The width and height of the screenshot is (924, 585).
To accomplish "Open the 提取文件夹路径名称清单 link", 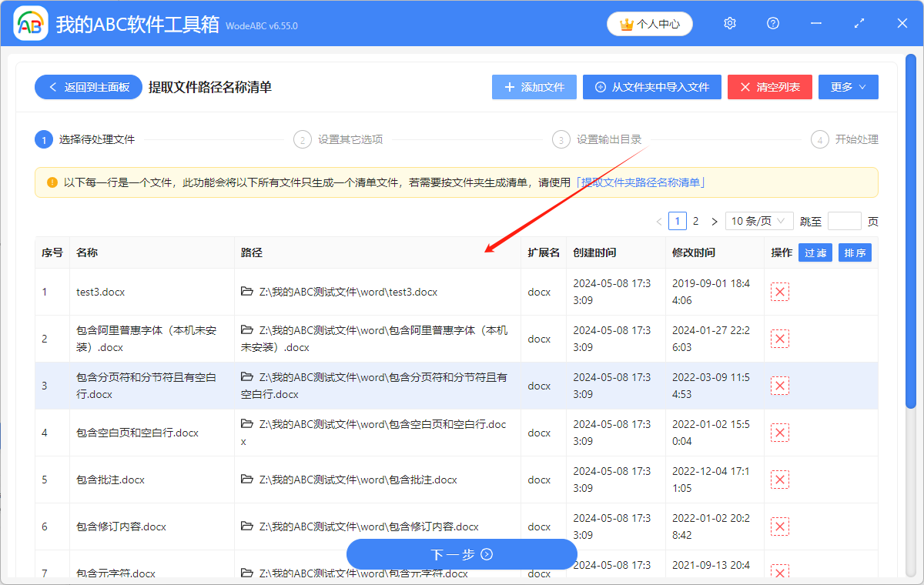I will 641,182.
